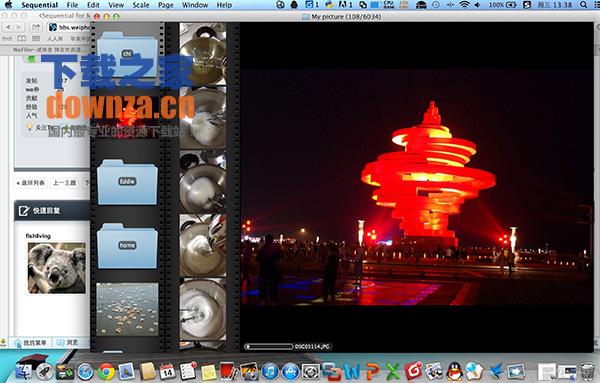The image size is (600, 383).
Task: Open the Help menu
Action: 224,5
